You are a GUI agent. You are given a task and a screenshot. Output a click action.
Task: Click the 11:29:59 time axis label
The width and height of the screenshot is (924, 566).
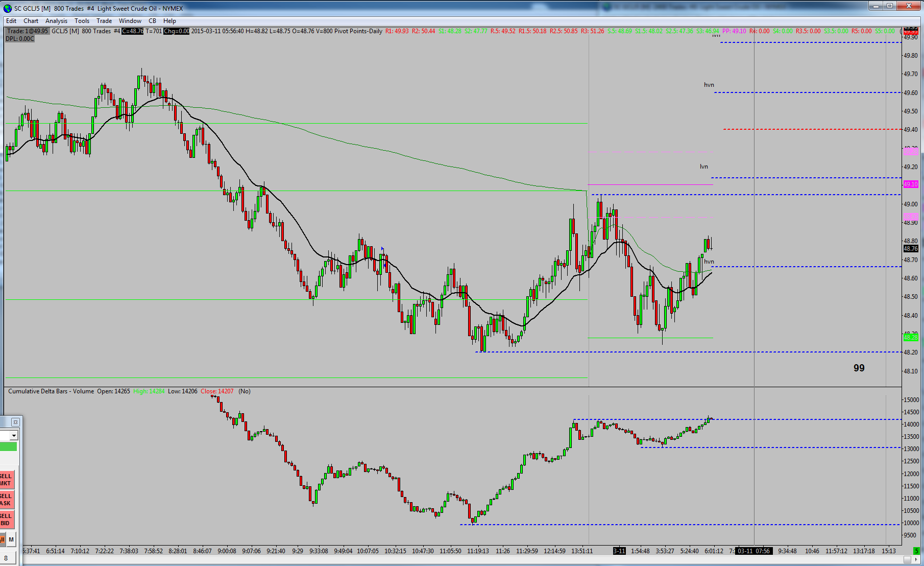527,551
